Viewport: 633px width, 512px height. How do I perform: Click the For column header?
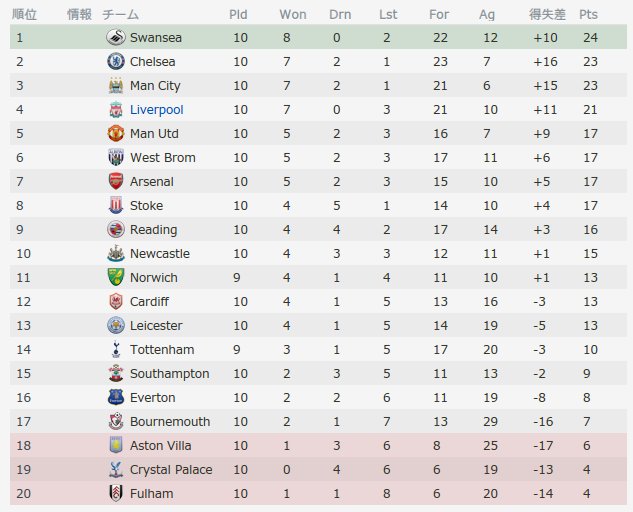coord(439,15)
